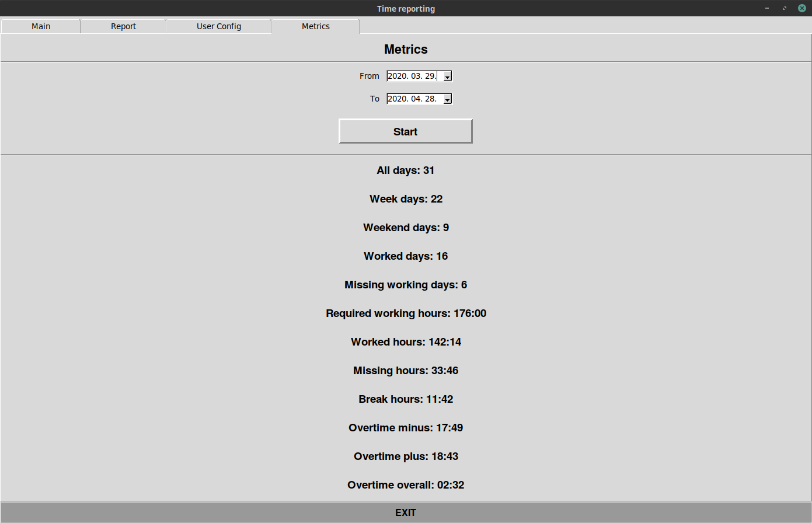Click the To date field 2020. 04. 28.
Viewport: 812px width, 523px height.
click(x=415, y=99)
